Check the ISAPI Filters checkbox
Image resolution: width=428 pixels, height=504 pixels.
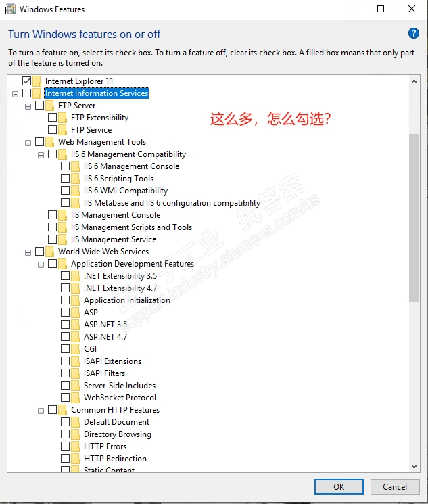point(65,373)
